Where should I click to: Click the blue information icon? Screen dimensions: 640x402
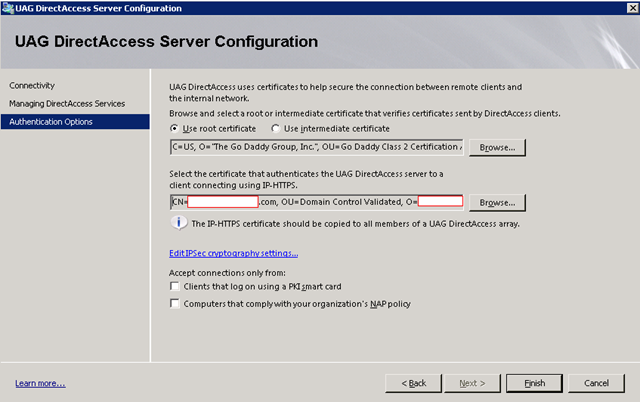click(x=179, y=223)
